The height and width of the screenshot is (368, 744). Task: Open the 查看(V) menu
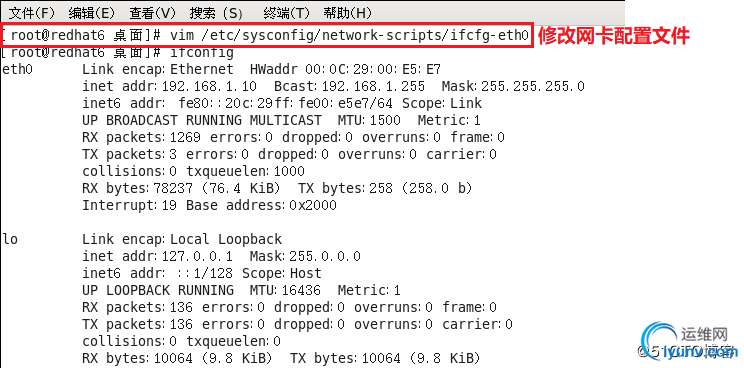click(x=152, y=13)
